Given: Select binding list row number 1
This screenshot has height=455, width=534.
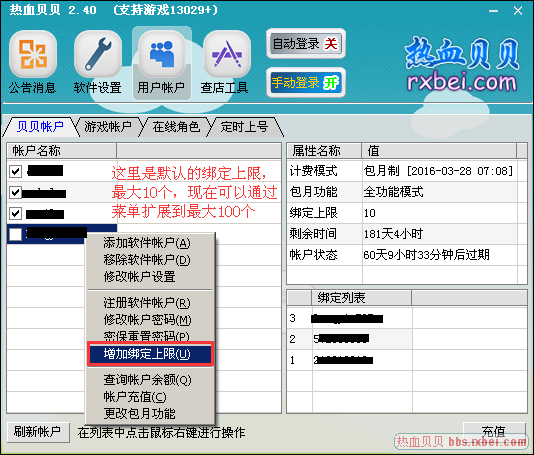Looking at the screenshot, I should [407, 360].
